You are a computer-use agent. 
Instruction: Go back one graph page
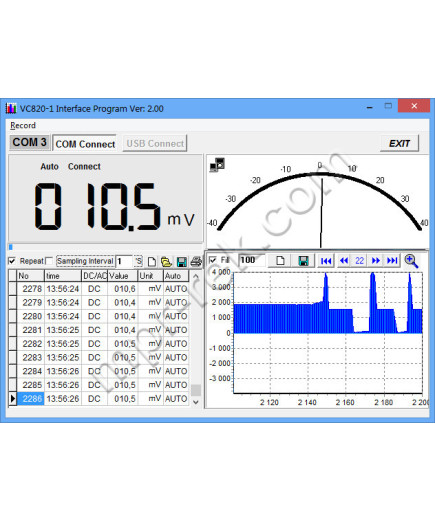[343, 261]
